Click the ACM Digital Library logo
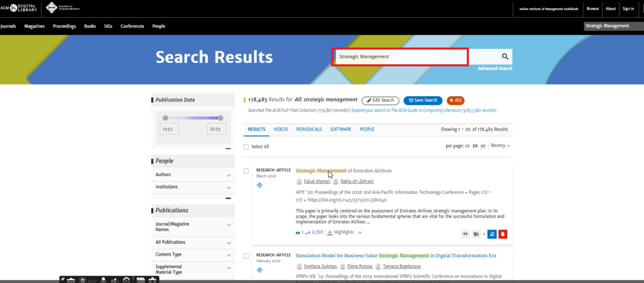The width and height of the screenshot is (644, 283). pyautogui.click(x=19, y=8)
